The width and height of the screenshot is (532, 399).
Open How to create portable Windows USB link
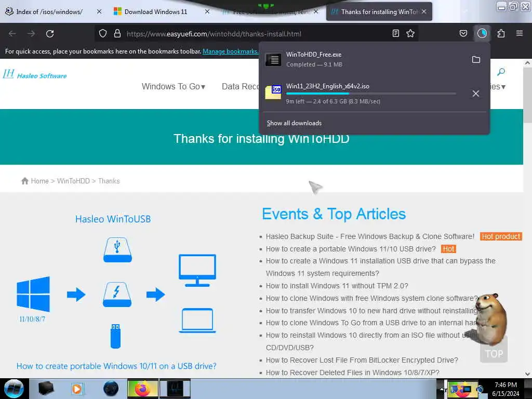116,366
